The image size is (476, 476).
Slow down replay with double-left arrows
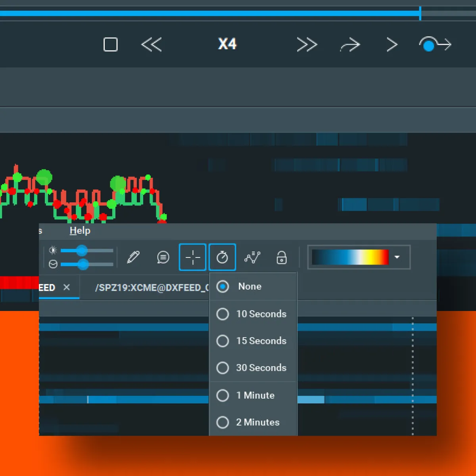coord(152,44)
